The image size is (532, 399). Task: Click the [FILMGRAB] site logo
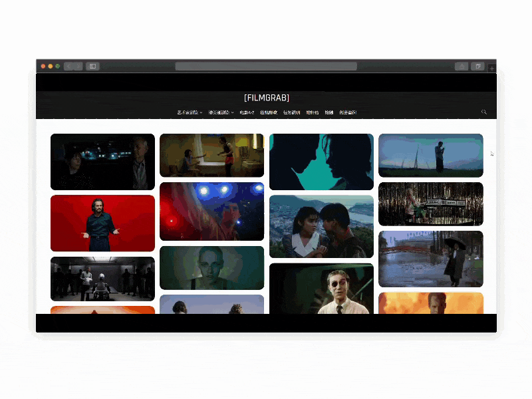[x=267, y=98]
